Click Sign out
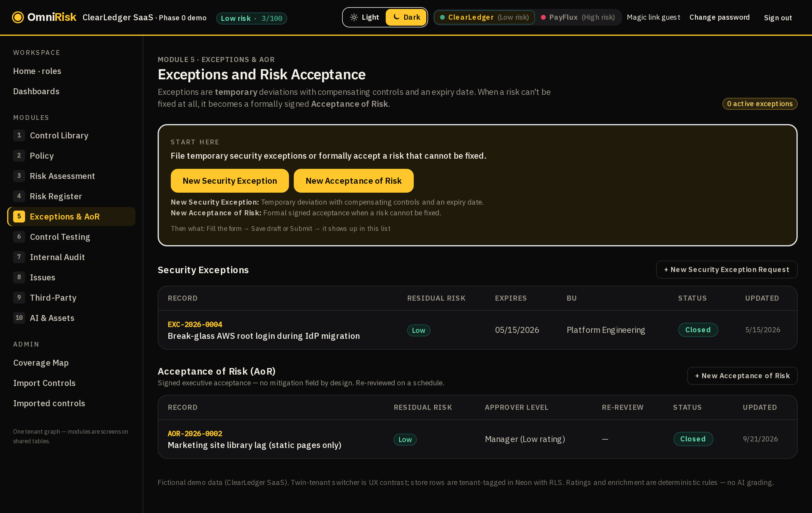This screenshot has height=513, width=812. (x=778, y=18)
